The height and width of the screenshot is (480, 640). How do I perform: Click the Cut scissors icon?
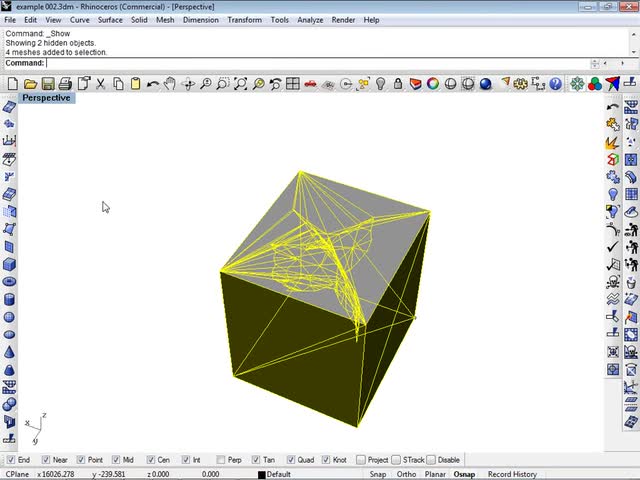tap(100, 84)
